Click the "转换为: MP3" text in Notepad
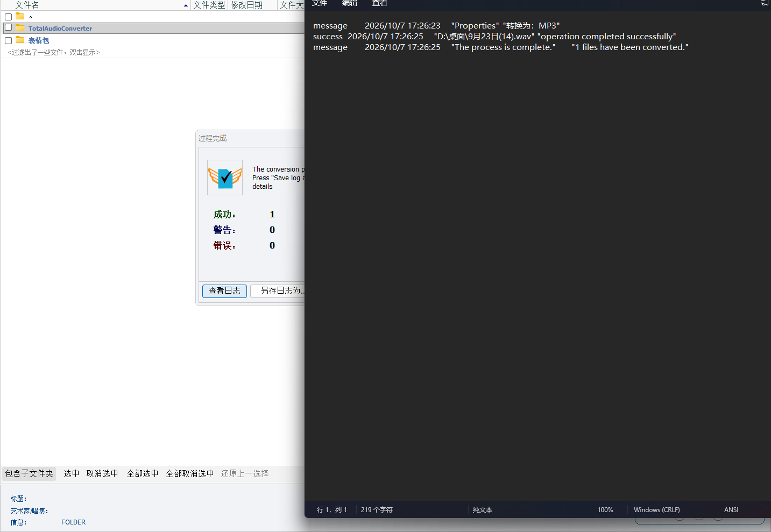This screenshot has height=532, width=771. tap(532, 26)
